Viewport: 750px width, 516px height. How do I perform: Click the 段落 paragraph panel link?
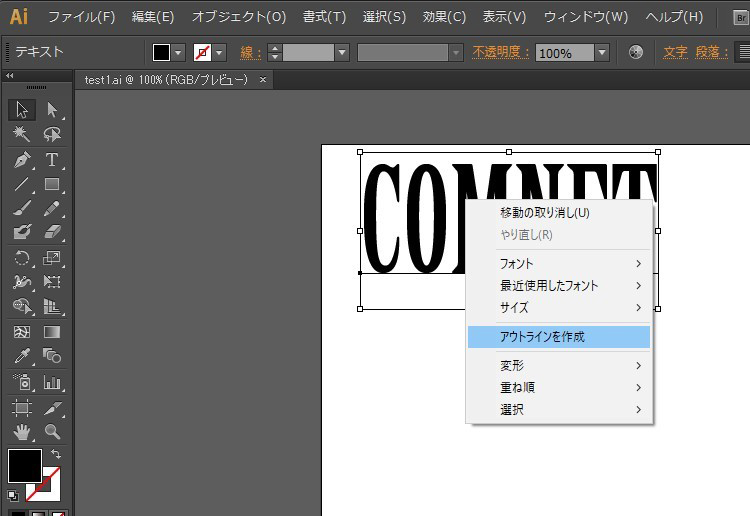pos(711,52)
